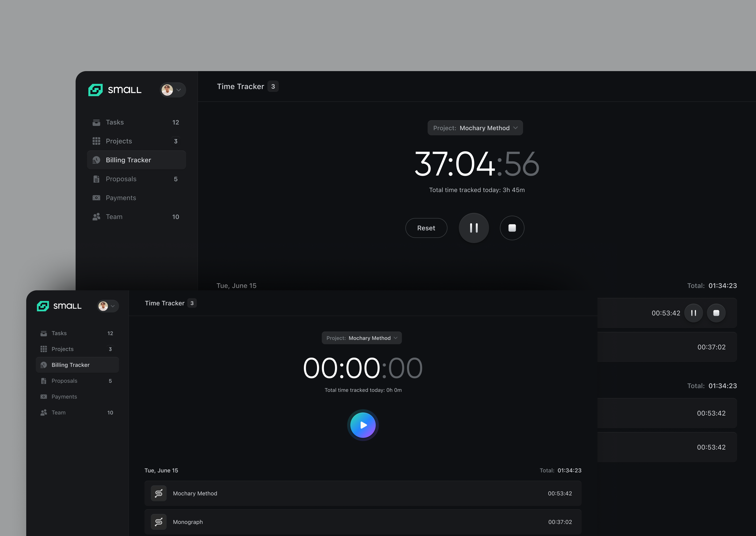Image resolution: width=756 pixels, height=536 pixels.
Task: Click the Monograph entry's project icon
Action: click(159, 522)
